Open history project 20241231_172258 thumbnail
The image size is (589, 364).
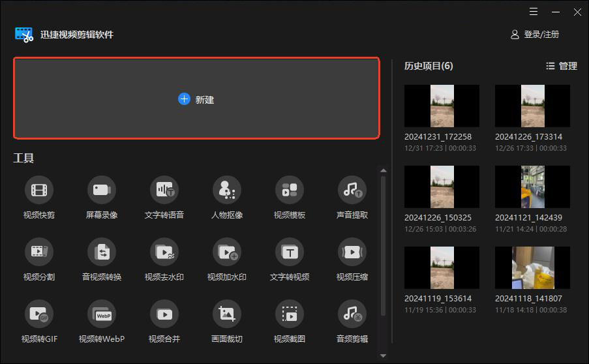442,106
